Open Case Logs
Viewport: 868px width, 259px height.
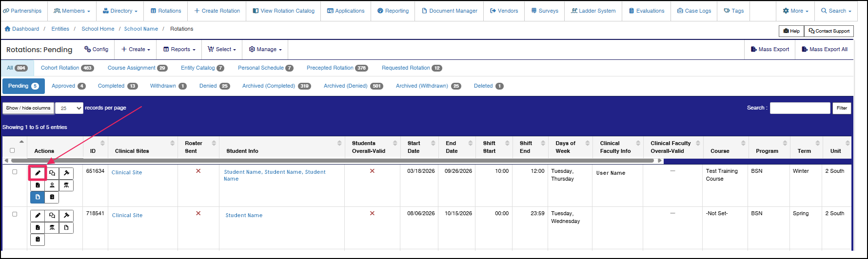694,11
